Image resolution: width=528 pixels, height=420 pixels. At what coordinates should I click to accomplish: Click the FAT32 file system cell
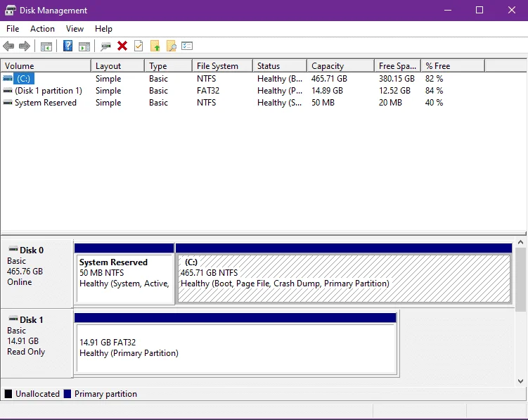(x=208, y=91)
